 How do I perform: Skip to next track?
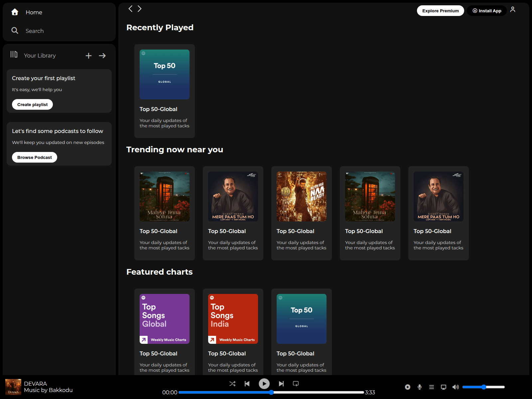(x=281, y=384)
